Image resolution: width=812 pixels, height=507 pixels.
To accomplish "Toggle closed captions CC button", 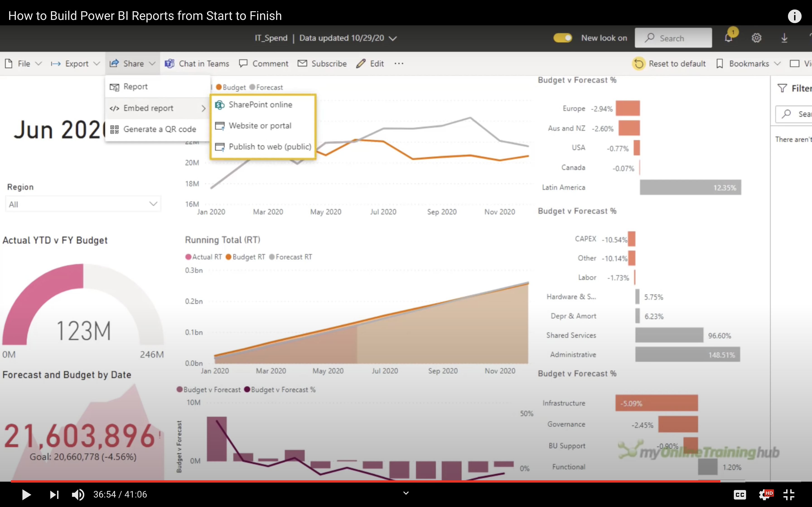I will point(739,494).
